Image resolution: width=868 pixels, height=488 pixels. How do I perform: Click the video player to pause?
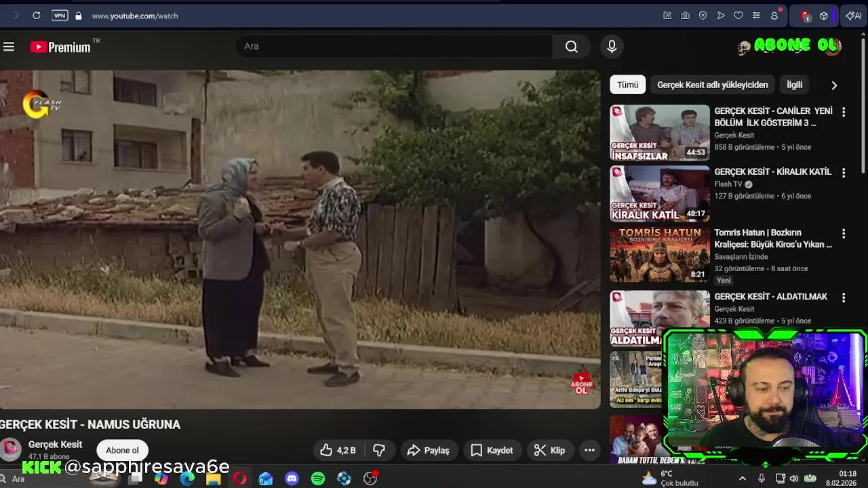coord(300,239)
